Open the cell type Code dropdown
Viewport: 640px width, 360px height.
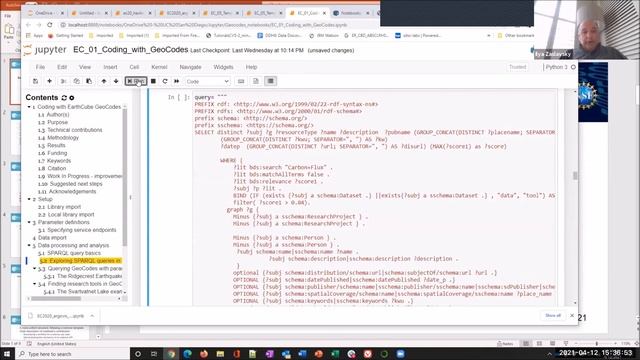207,81
